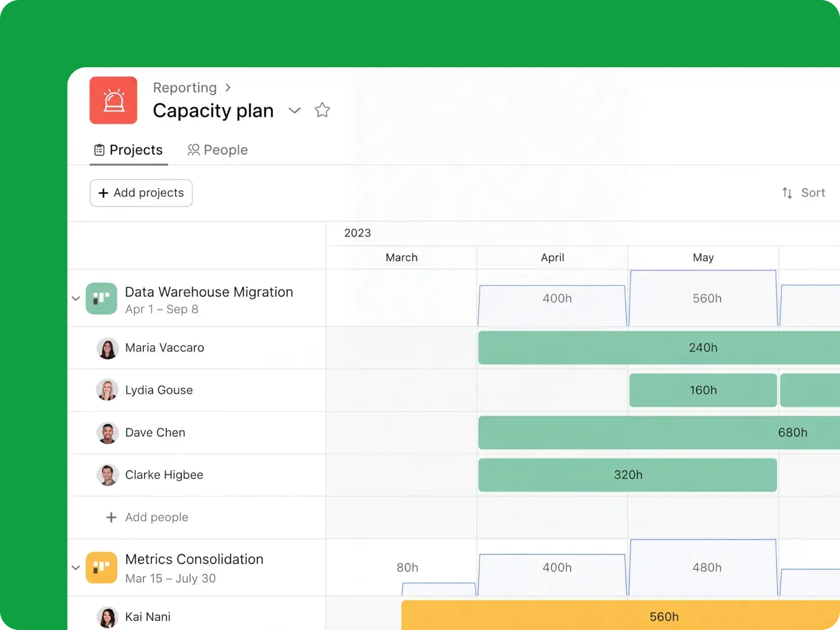Star the Capacity plan as favorite

322,110
